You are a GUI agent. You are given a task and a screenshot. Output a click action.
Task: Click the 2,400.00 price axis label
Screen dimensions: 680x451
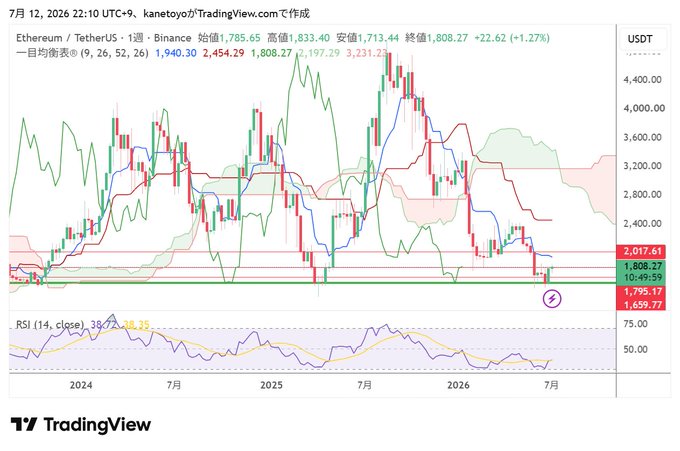(642, 223)
